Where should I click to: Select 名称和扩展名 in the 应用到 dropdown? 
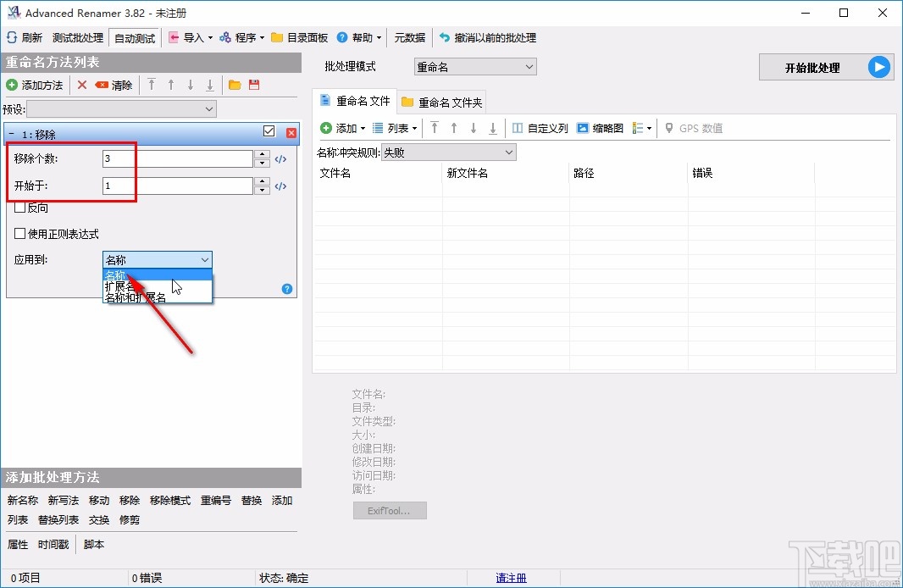point(137,297)
